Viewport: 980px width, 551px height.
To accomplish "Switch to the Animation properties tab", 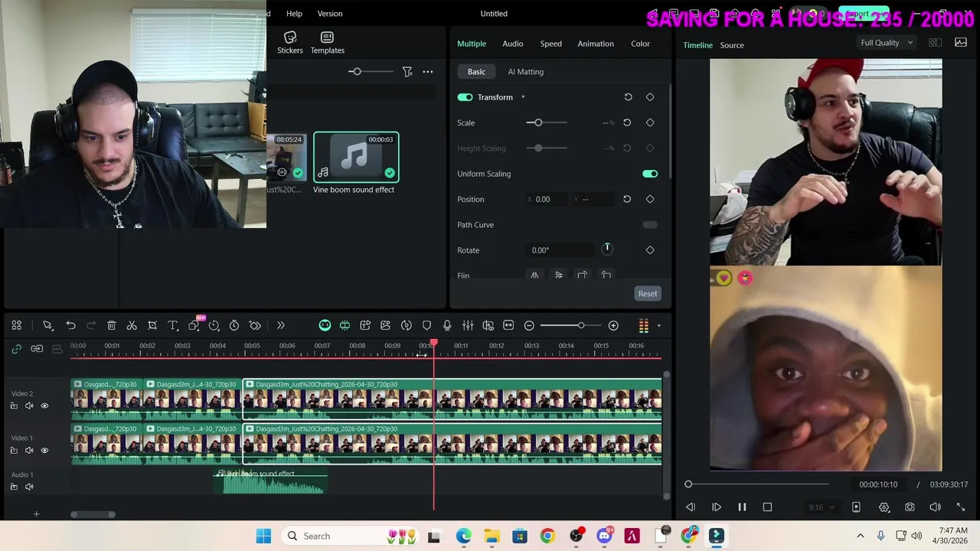I will click(596, 44).
